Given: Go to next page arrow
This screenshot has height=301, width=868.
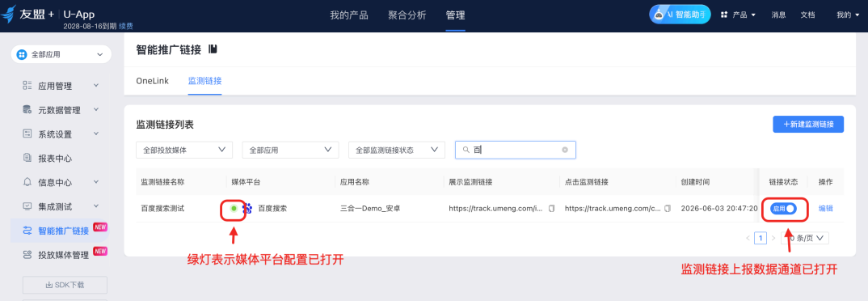Looking at the screenshot, I should (x=773, y=239).
